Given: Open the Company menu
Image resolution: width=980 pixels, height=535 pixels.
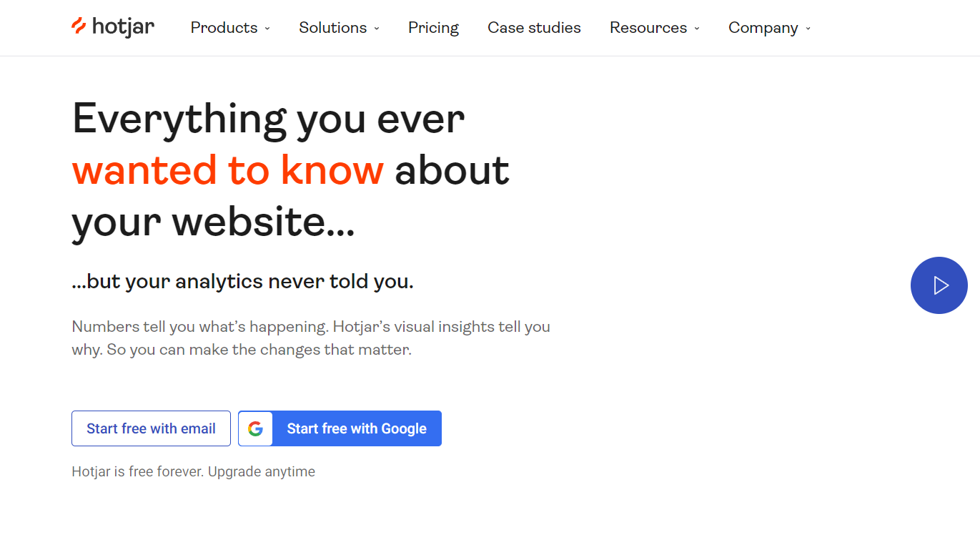Looking at the screenshot, I should 763,28.
